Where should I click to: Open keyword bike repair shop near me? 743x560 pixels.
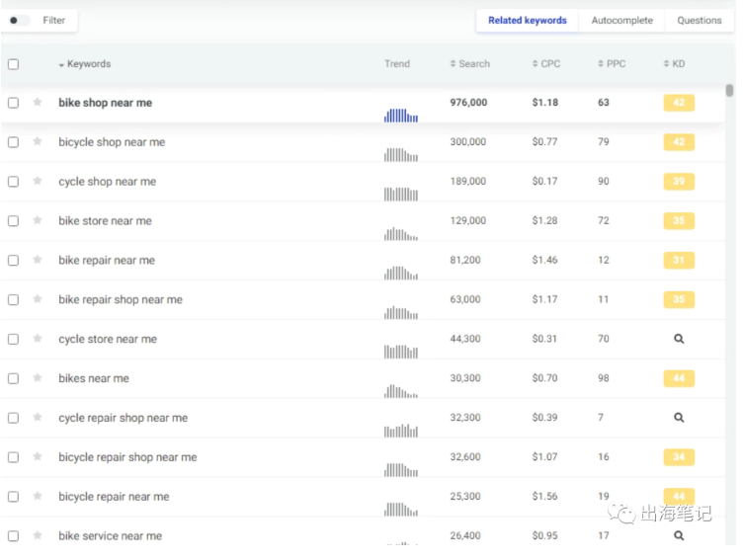(x=121, y=299)
